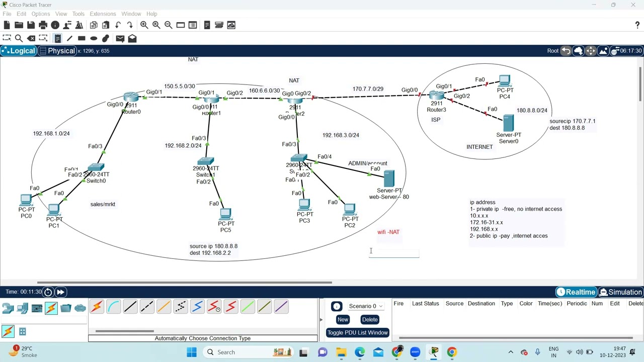
Task: Select the Draw Line tool
Action: click(x=69, y=38)
